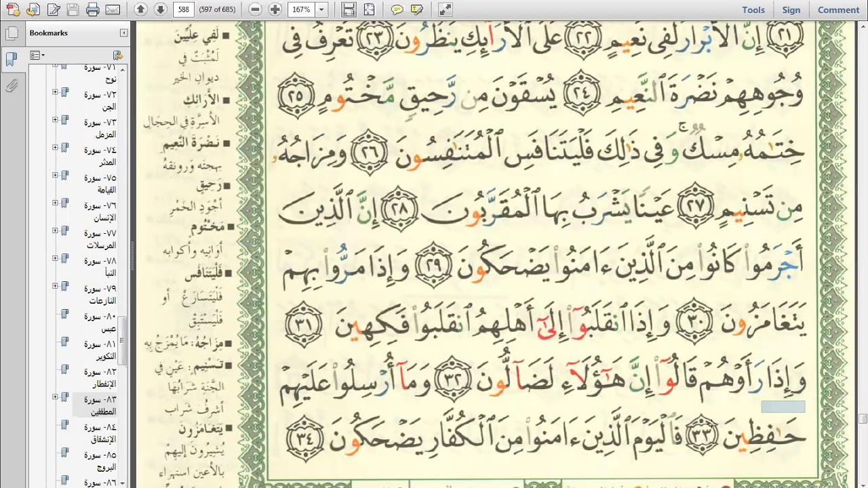Expand bookmark ٧٦ سورة الإنسان
868x488 pixels.
[x=55, y=203]
